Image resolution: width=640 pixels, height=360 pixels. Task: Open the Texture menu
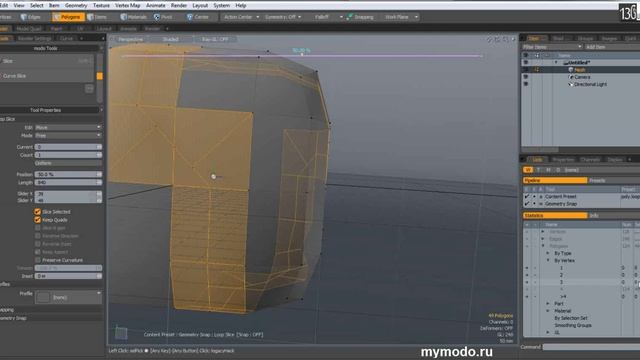pos(101,5)
